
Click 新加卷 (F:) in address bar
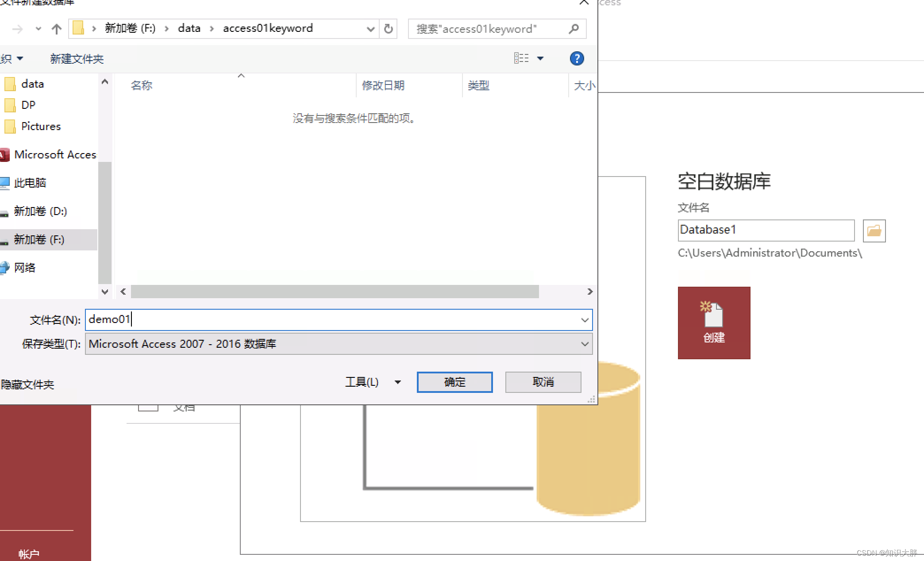point(130,28)
